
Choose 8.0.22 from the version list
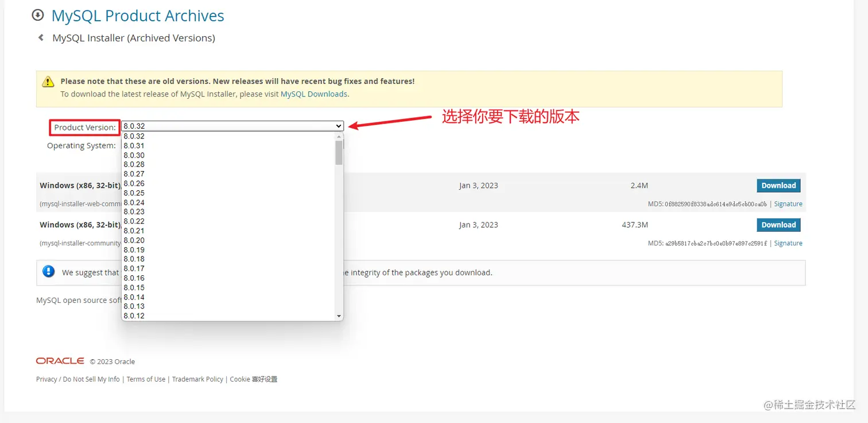tap(228, 221)
